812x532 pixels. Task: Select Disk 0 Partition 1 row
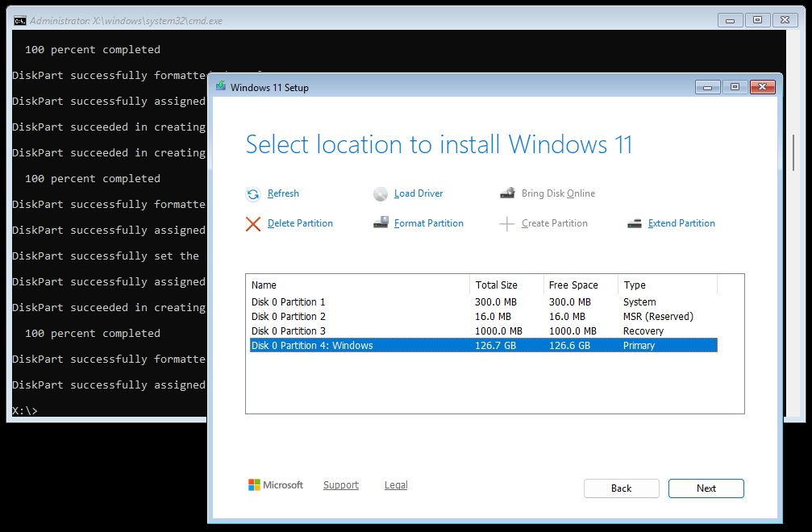point(484,302)
